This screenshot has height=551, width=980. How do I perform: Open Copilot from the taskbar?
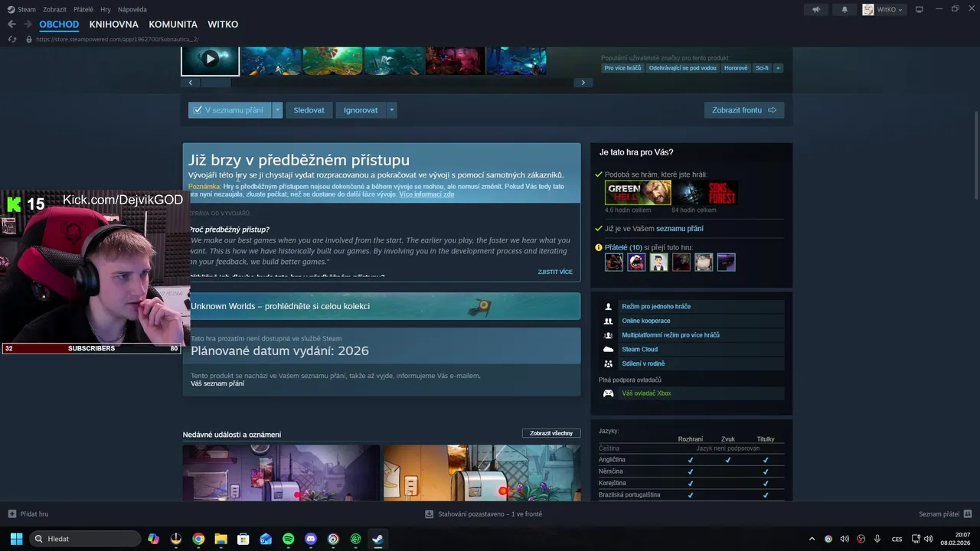click(154, 539)
